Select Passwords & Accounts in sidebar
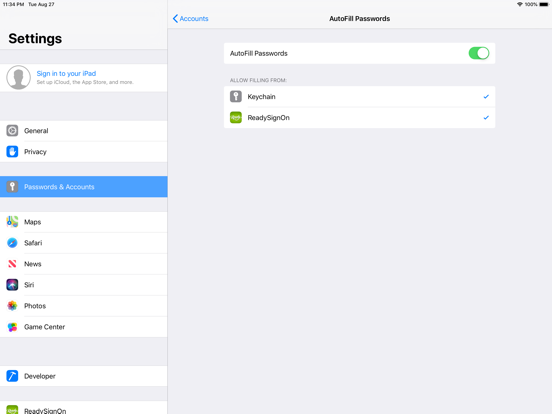The image size is (552, 414). coord(84,187)
